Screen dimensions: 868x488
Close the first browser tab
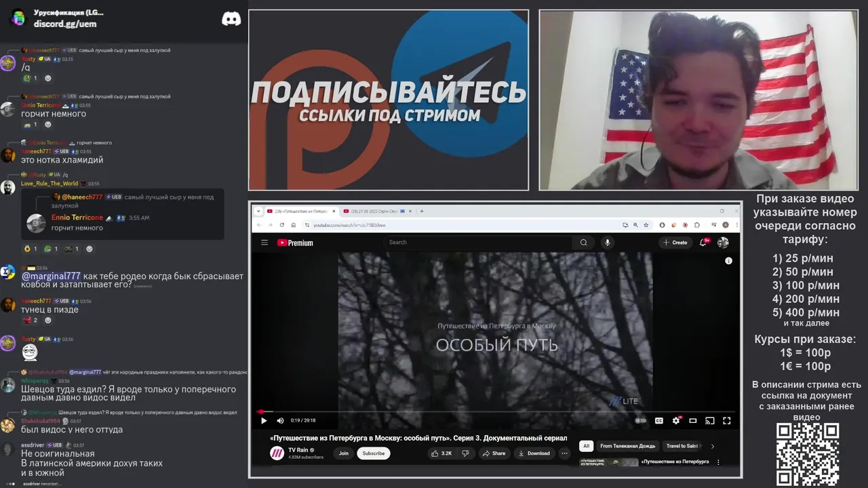[x=334, y=211]
